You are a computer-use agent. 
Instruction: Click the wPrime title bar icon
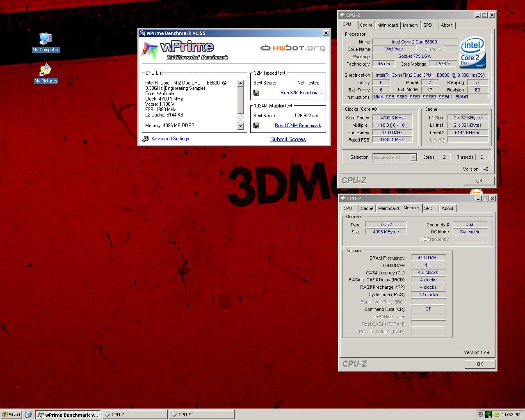click(142, 33)
